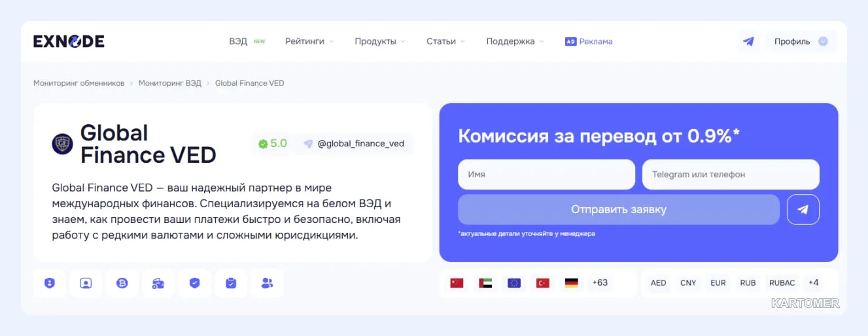Focus the Имя input field
Viewport: 868px width, 336px height.
(x=546, y=175)
